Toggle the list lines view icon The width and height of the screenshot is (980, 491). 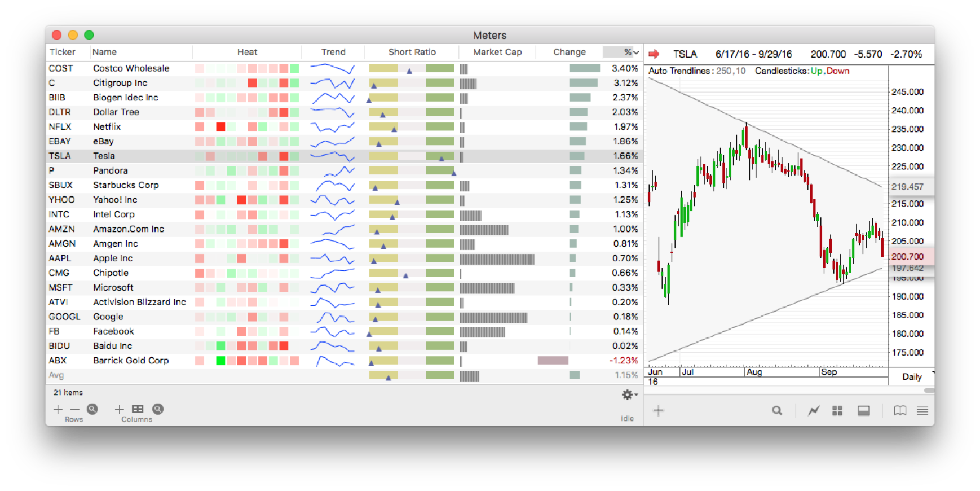[x=922, y=411]
